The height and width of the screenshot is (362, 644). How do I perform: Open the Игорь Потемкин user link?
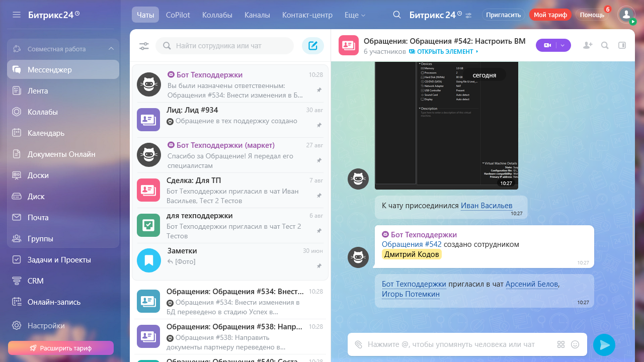click(411, 294)
